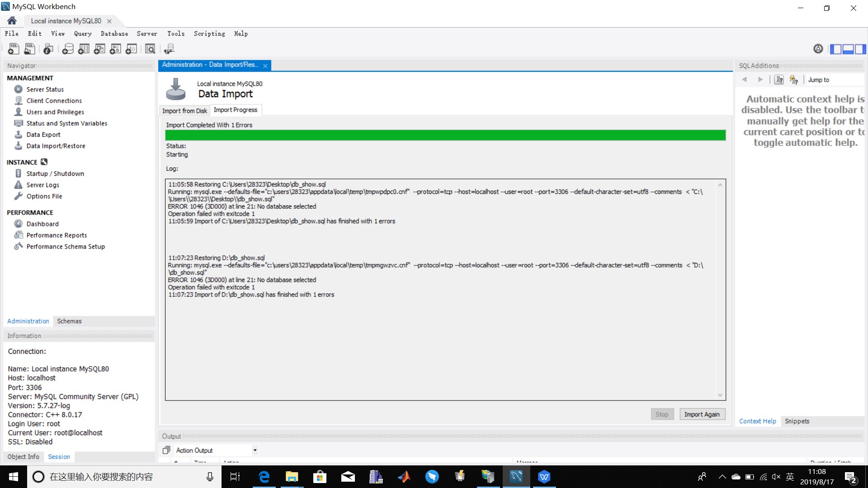The image size is (868, 488).
Task: Open Workbench preferences gear icon
Action: coord(818,49)
